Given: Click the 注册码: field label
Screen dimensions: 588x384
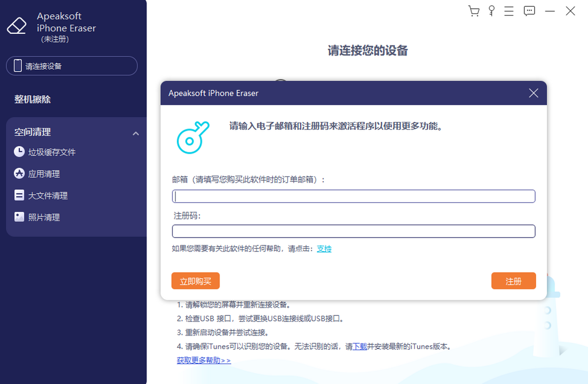Looking at the screenshot, I should [187, 216].
